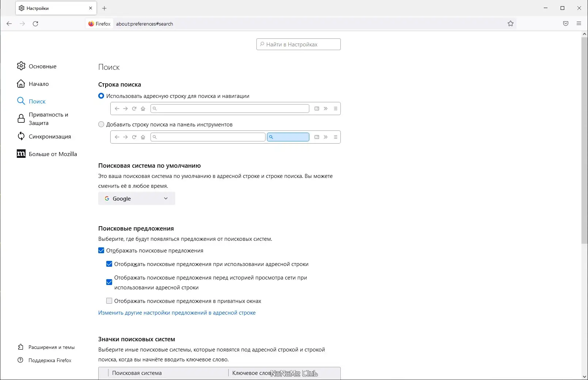The image size is (588, 380).
Task: Open Основные settings category
Action: [42, 66]
